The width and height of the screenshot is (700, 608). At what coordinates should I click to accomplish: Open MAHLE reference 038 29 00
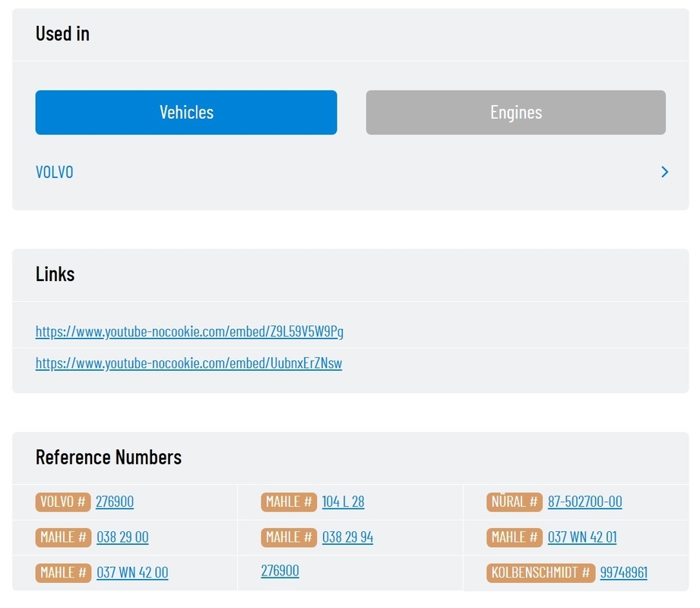123,537
